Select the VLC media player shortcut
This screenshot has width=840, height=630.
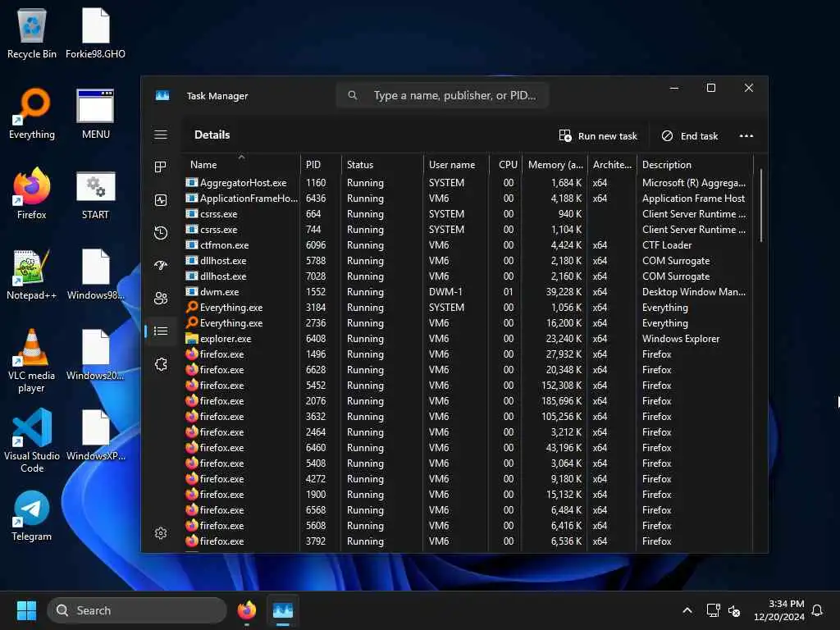pyautogui.click(x=32, y=360)
